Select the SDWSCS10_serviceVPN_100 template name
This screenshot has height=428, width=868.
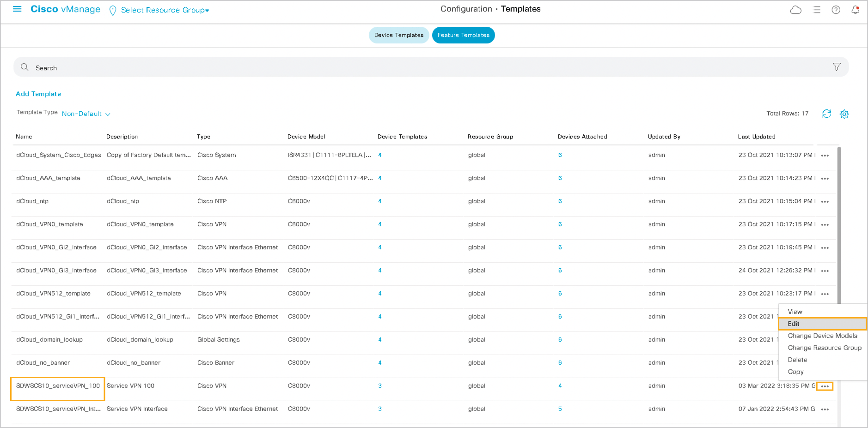point(58,386)
